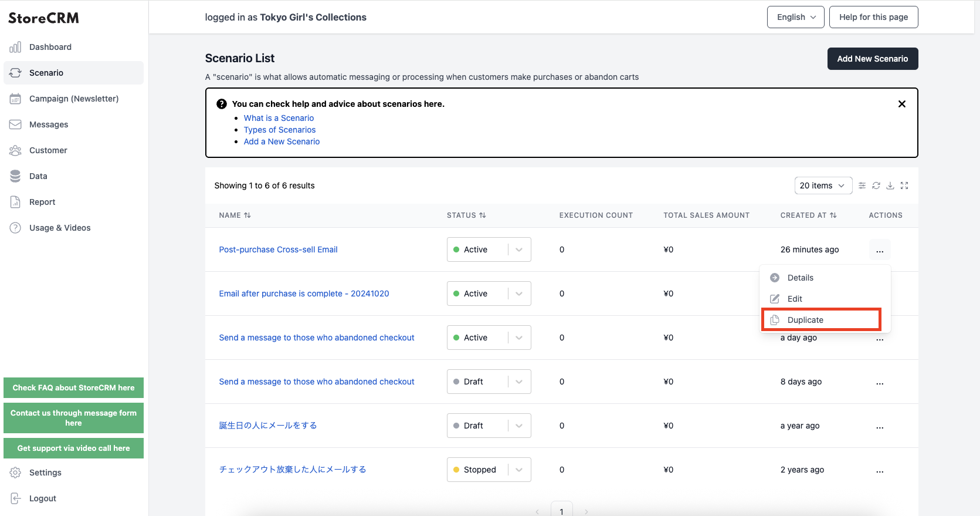Open the English language dropdown
The image size is (980, 516).
point(795,17)
